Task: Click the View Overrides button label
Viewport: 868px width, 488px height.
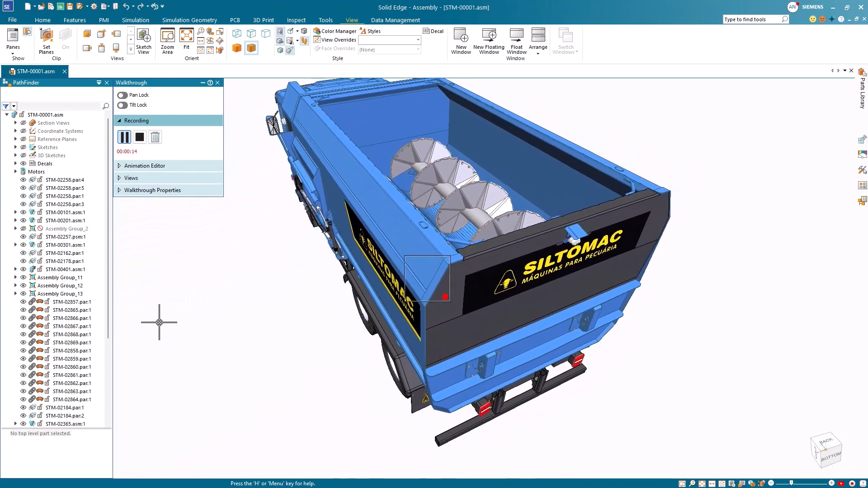Action: pyautogui.click(x=339, y=40)
